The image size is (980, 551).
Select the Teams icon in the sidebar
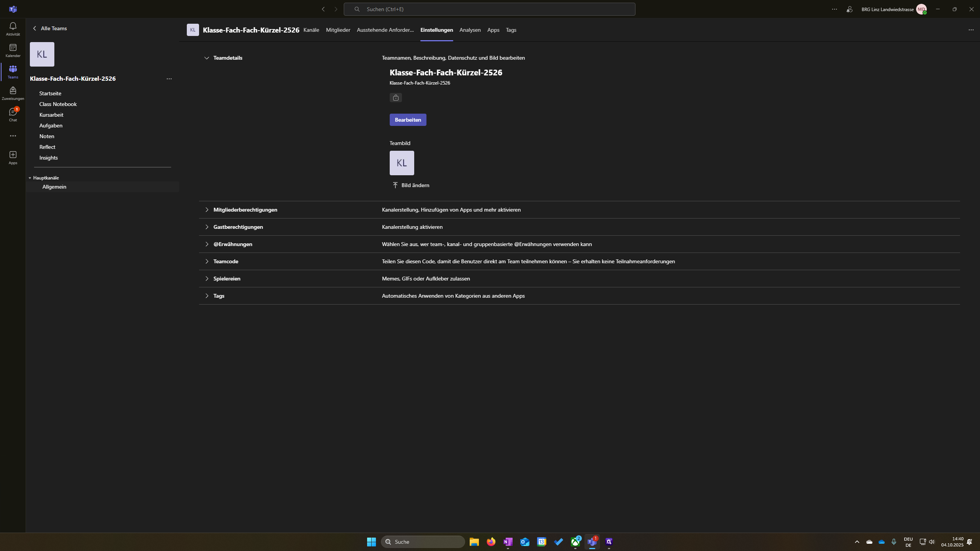(13, 72)
